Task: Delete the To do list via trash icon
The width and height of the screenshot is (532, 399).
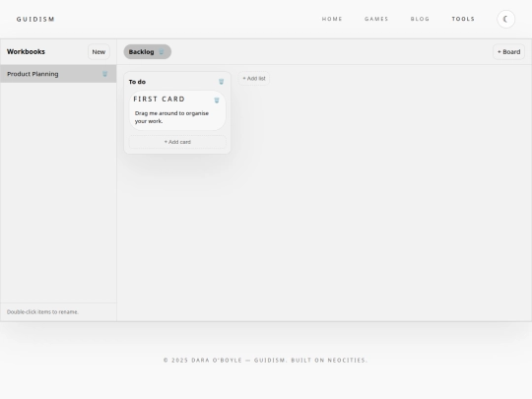Action: click(222, 82)
